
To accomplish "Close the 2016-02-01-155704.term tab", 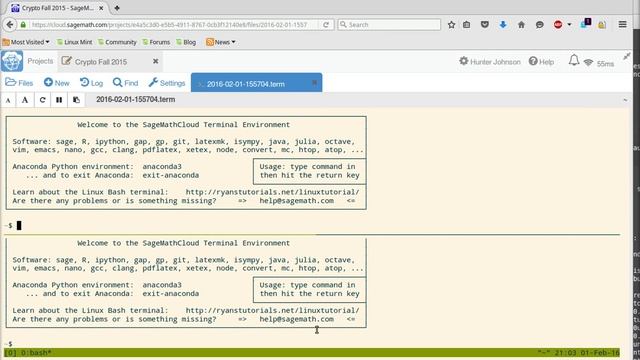I will click(x=314, y=83).
